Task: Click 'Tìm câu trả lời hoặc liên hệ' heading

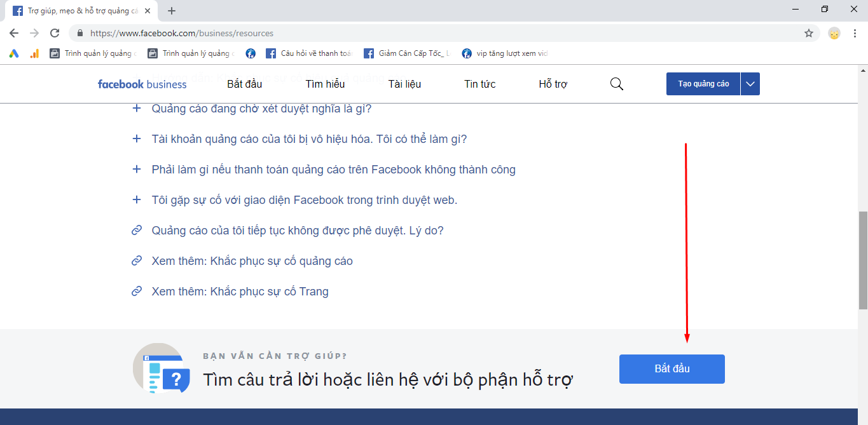Action: click(x=388, y=380)
